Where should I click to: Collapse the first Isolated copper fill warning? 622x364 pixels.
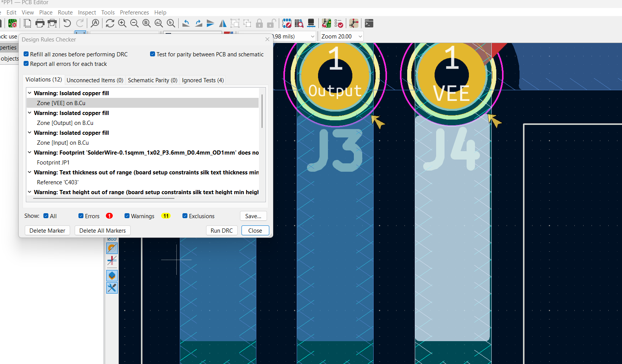point(29,93)
